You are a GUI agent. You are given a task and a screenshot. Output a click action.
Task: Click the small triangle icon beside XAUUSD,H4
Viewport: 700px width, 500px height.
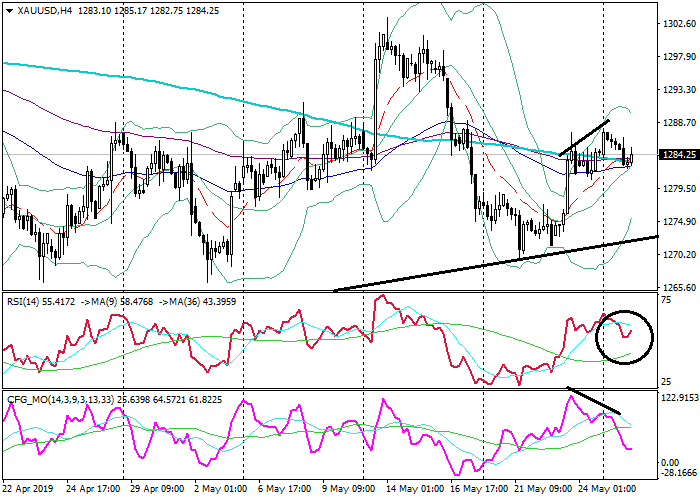click(8, 9)
